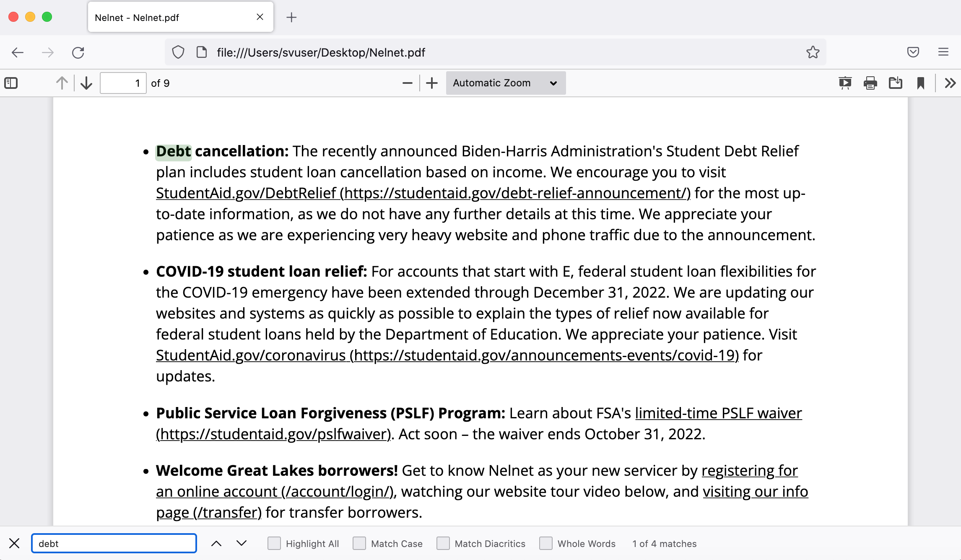
Task: Switch to presentation mode
Action: [x=845, y=83]
